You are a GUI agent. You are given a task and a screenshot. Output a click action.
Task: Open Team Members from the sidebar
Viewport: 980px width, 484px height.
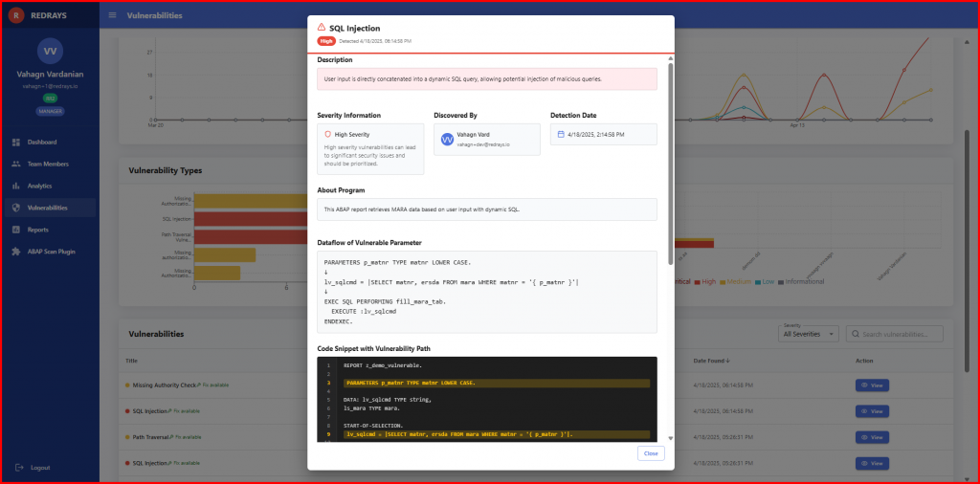[x=50, y=164]
